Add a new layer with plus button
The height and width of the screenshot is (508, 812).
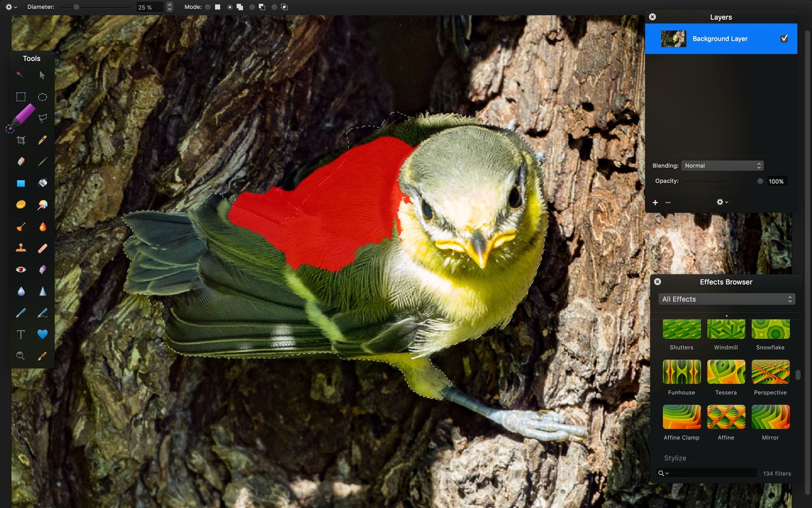click(655, 203)
